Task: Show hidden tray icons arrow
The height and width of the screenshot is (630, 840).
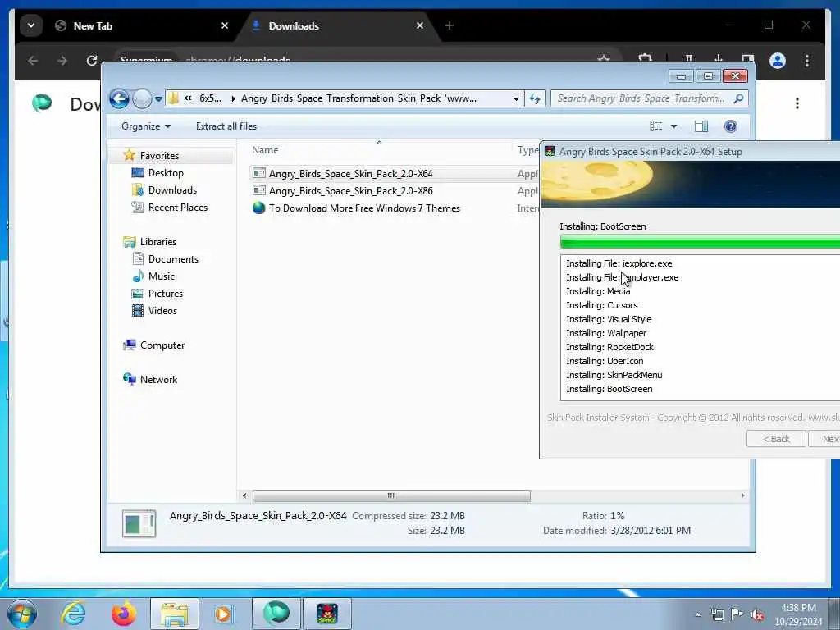Action: click(x=697, y=615)
